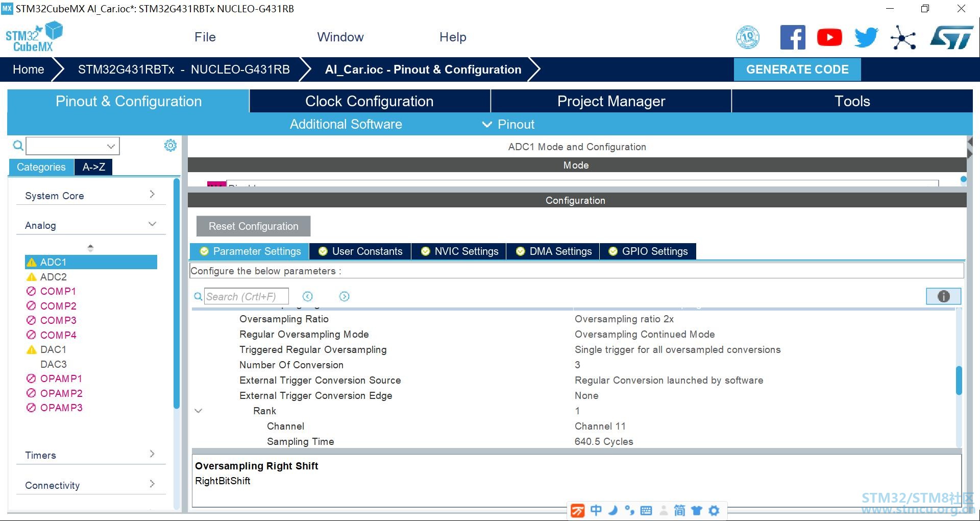
Task: Show the Categories view tab
Action: point(41,167)
